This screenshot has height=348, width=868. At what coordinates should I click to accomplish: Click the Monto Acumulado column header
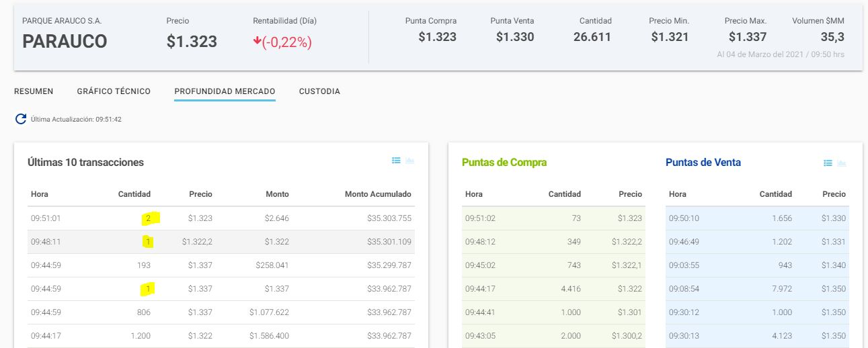pos(378,194)
